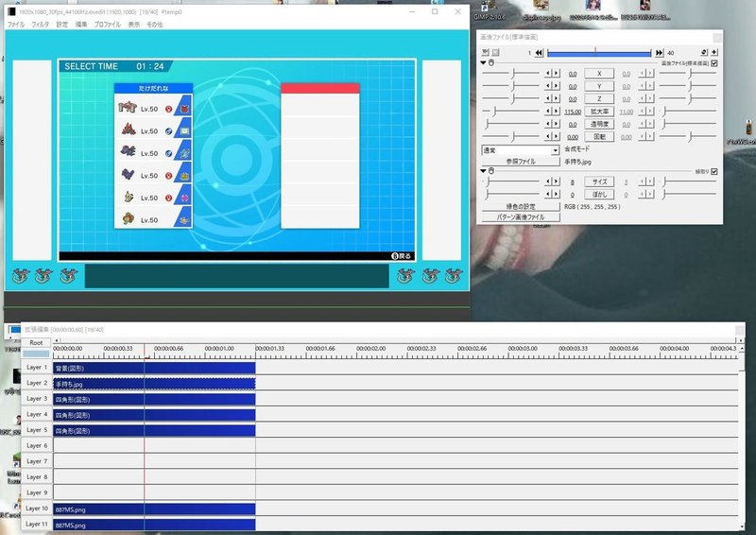Screen dimensions: 756x535
Task: Click the main window title bar app icon
Action: pos(11,11)
